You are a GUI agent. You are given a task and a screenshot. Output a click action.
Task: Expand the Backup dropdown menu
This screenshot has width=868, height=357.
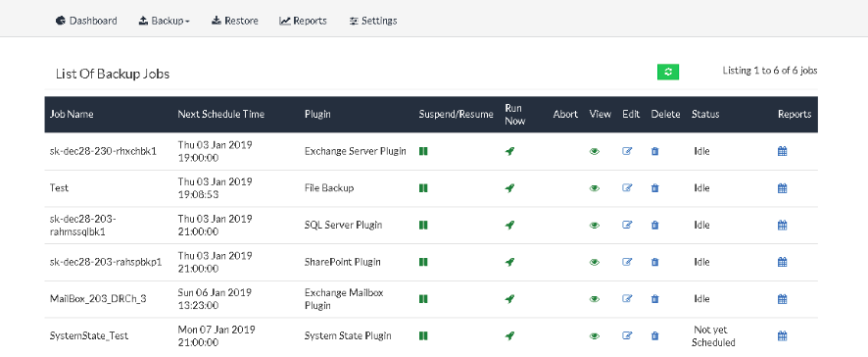coord(164,21)
